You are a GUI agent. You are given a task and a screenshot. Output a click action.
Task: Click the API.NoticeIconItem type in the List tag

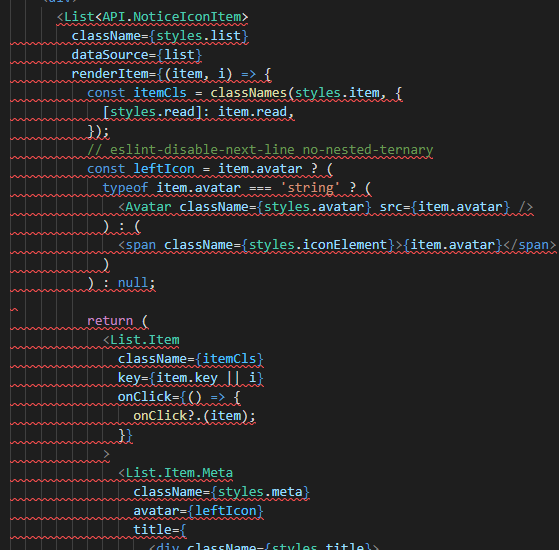(171, 17)
